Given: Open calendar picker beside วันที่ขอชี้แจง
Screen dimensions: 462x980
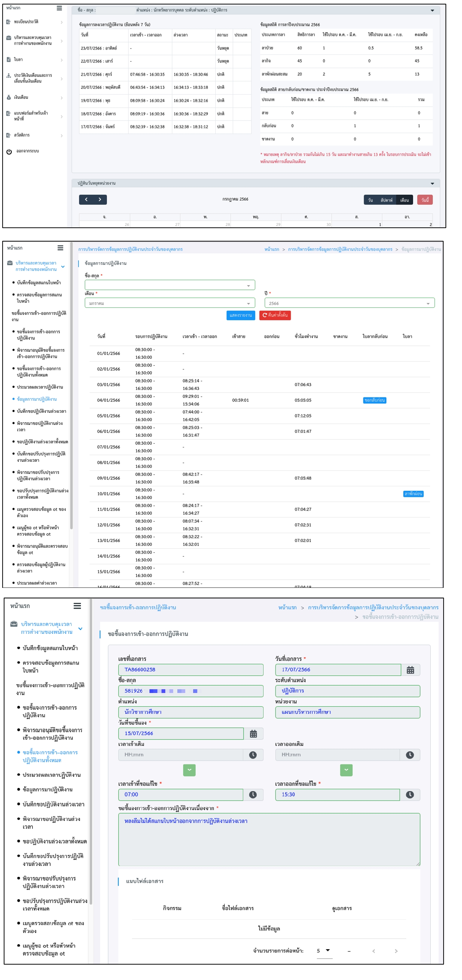Looking at the screenshot, I should (x=253, y=733).
